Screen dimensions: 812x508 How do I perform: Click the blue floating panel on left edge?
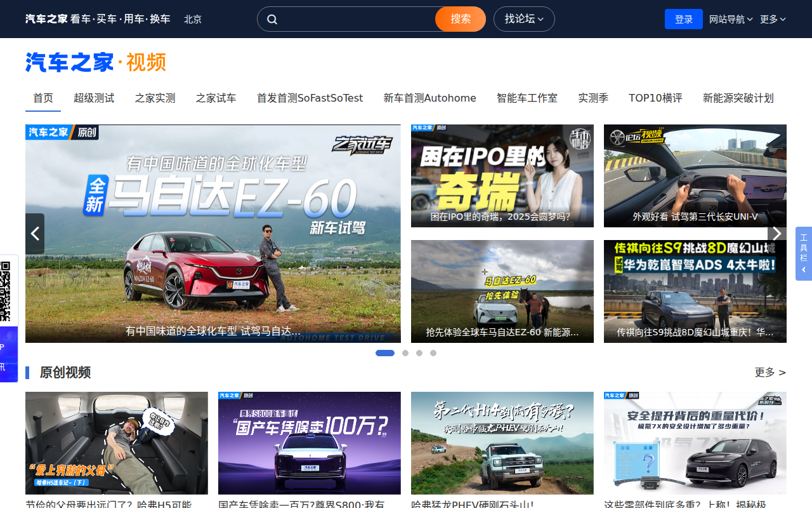click(9, 354)
